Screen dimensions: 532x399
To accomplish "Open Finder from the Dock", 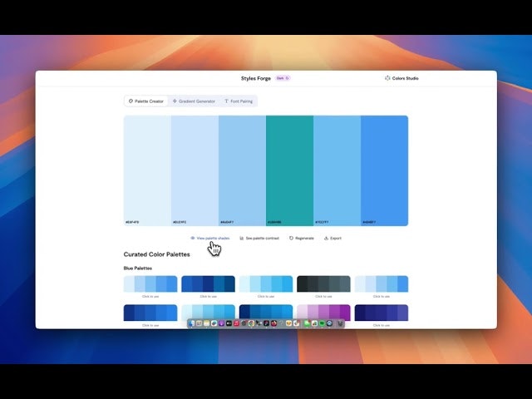I will (x=191, y=323).
